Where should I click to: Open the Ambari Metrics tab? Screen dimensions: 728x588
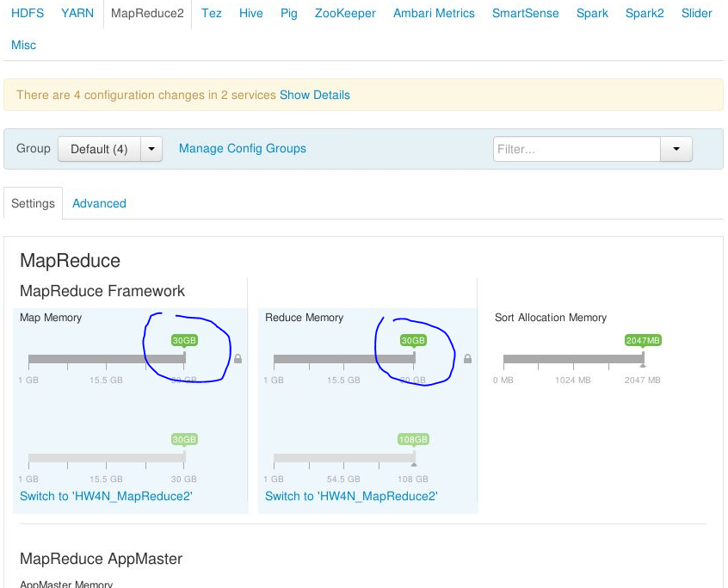(x=434, y=13)
